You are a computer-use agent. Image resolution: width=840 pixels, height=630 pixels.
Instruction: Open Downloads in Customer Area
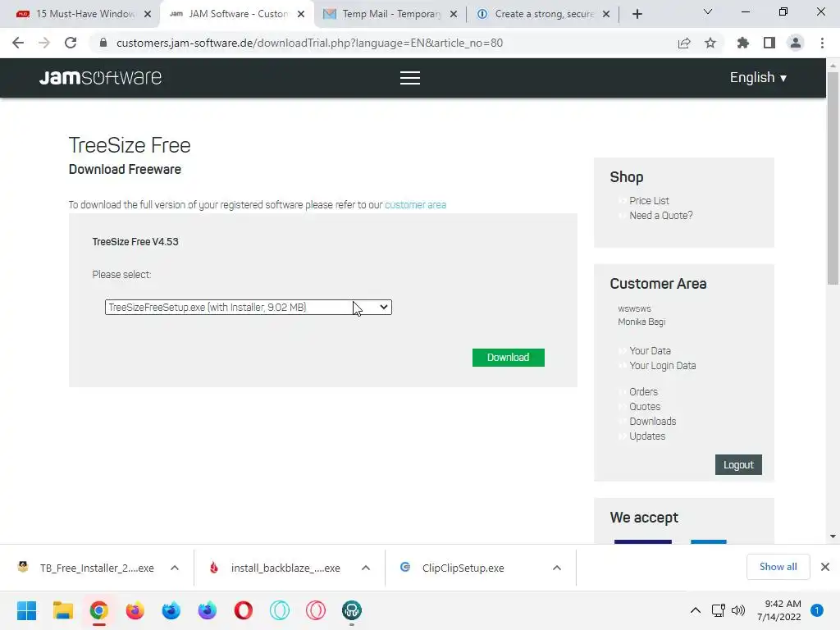click(652, 421)
